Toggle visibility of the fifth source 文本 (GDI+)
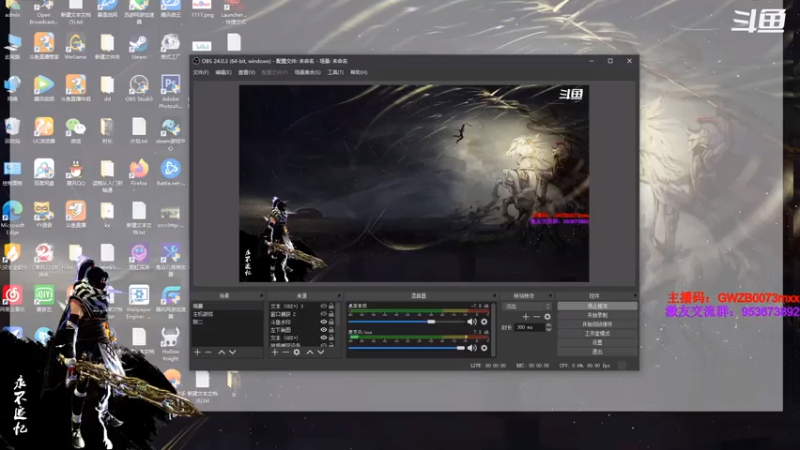This screenshot has width=800, height=450. (323, 338)
